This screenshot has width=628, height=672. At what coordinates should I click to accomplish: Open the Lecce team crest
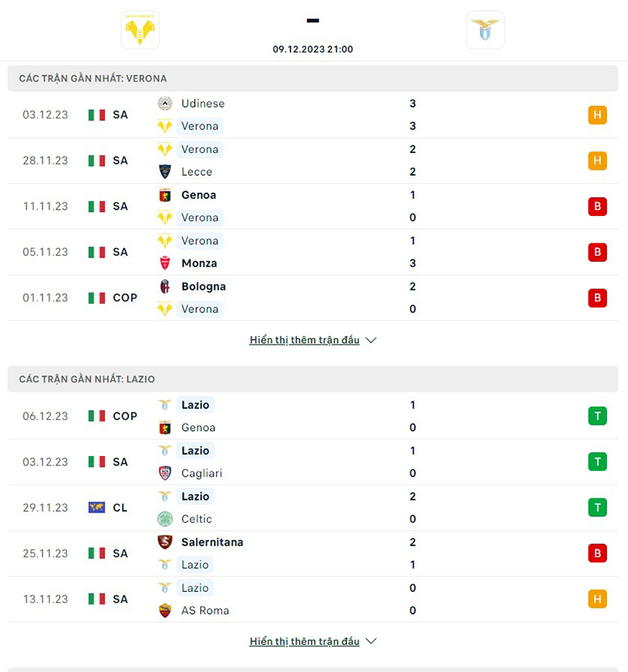click(165, 172)
